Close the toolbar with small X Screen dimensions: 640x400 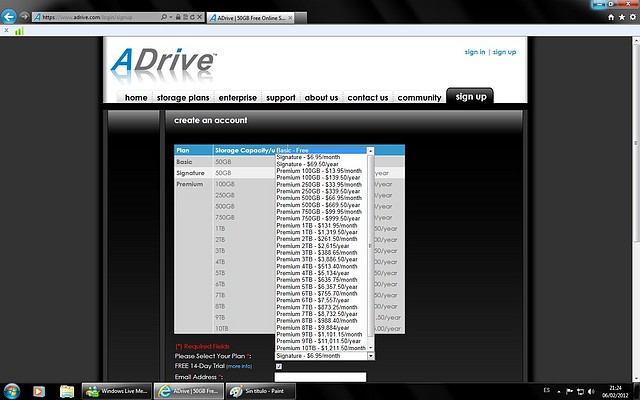point(6,30)
